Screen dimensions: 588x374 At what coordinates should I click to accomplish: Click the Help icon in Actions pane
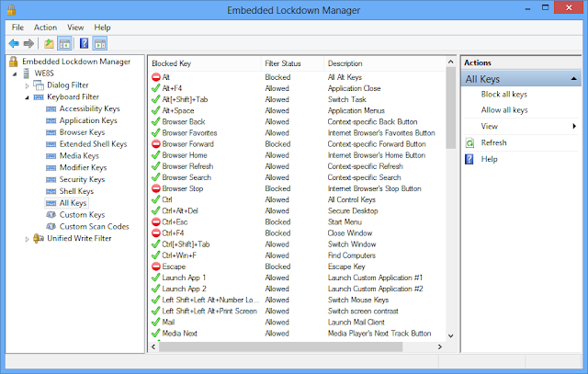[x=469, y=159]
